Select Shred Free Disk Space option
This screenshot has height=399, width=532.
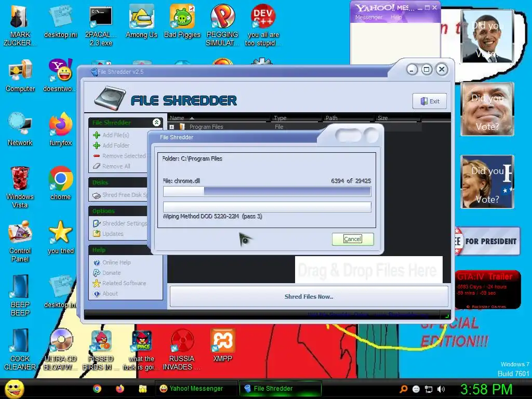click(120, 195)
